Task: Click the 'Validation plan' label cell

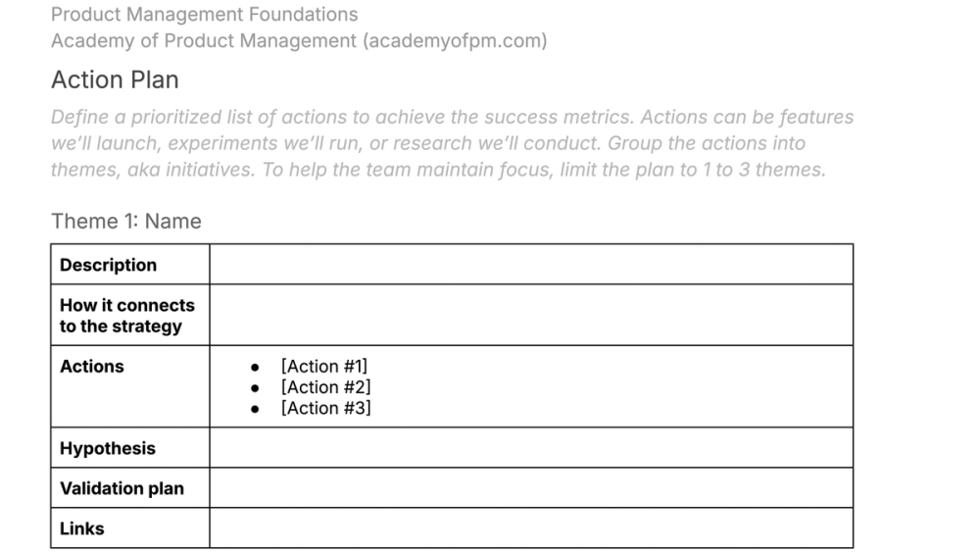Action: [x=122, y=488]
